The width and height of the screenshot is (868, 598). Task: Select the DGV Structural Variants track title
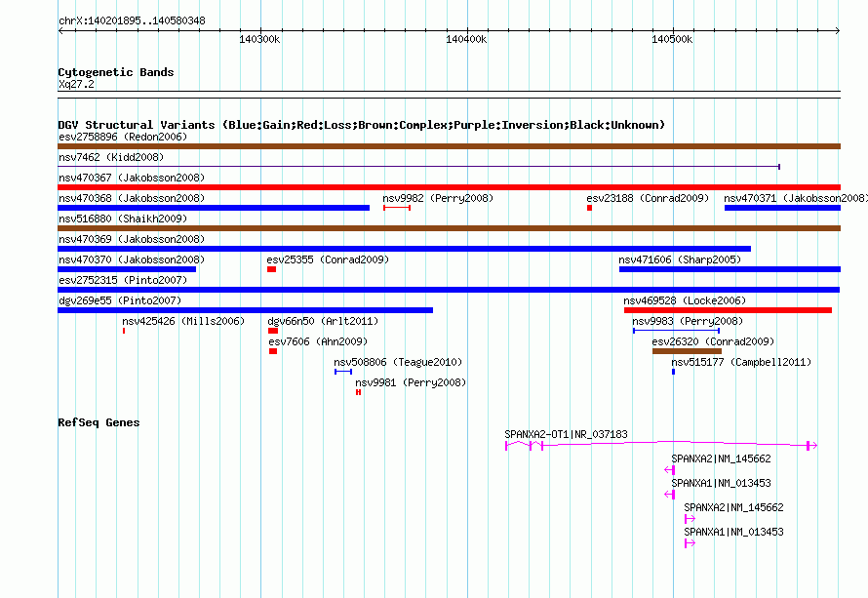tap(362, 125)
